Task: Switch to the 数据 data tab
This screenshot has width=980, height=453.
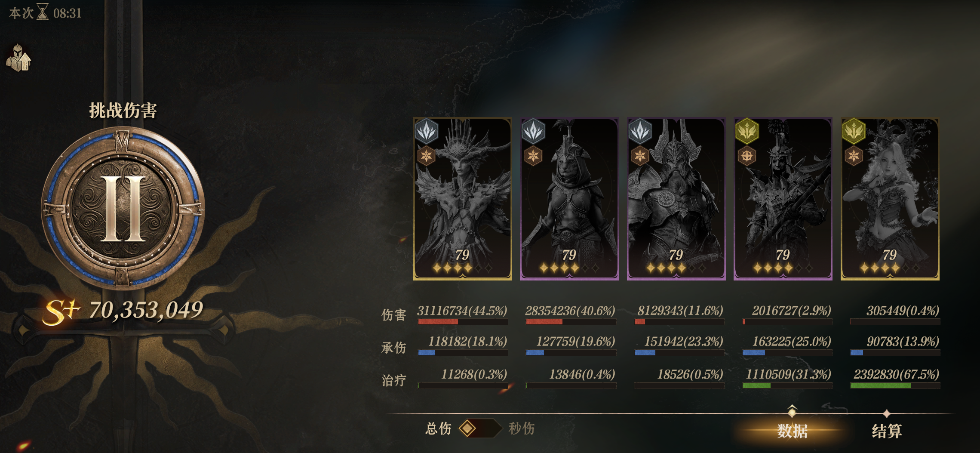Action: (x=792, y=431)
